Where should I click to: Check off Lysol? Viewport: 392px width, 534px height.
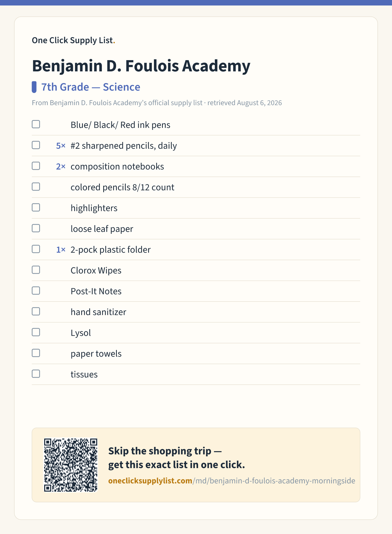coord(36,332)
